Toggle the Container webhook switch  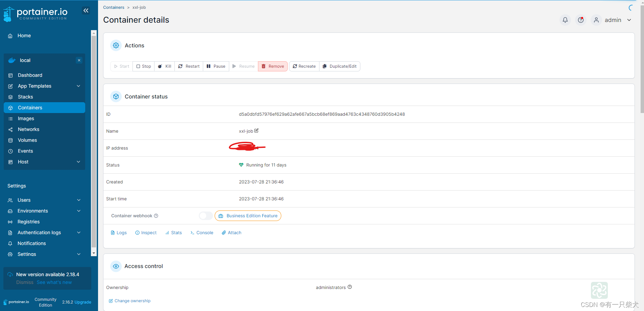click(206, 216)
